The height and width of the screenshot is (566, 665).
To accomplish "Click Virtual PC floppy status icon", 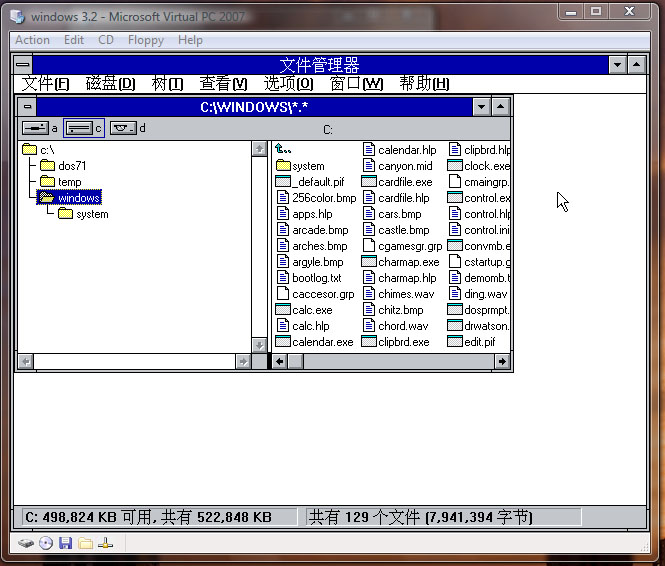I will click(x=65, y=543).
